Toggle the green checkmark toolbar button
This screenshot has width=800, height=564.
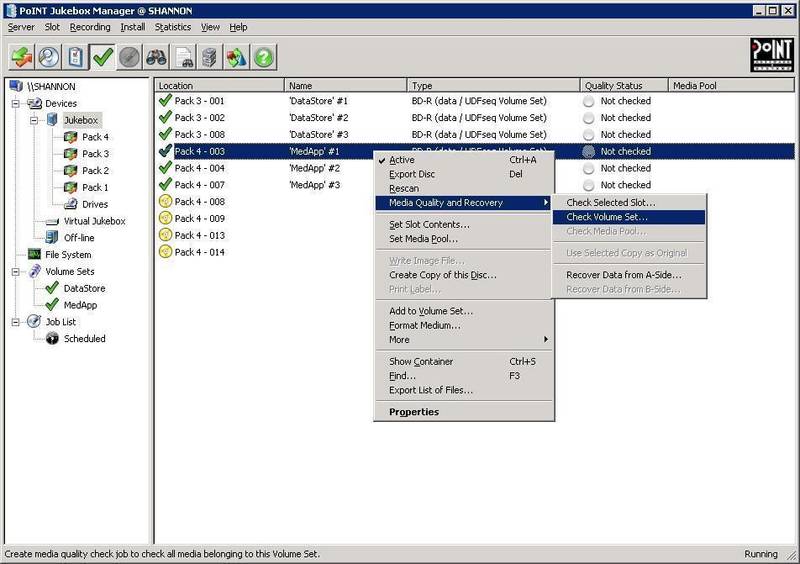point(103,57)
